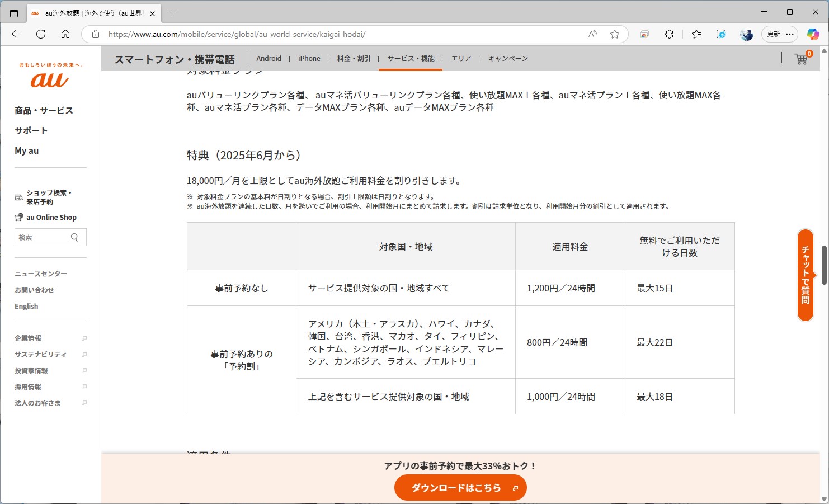Open the tab actions menu in the title bar
This screenshot has width=829, height=504.
coord(13,12)
